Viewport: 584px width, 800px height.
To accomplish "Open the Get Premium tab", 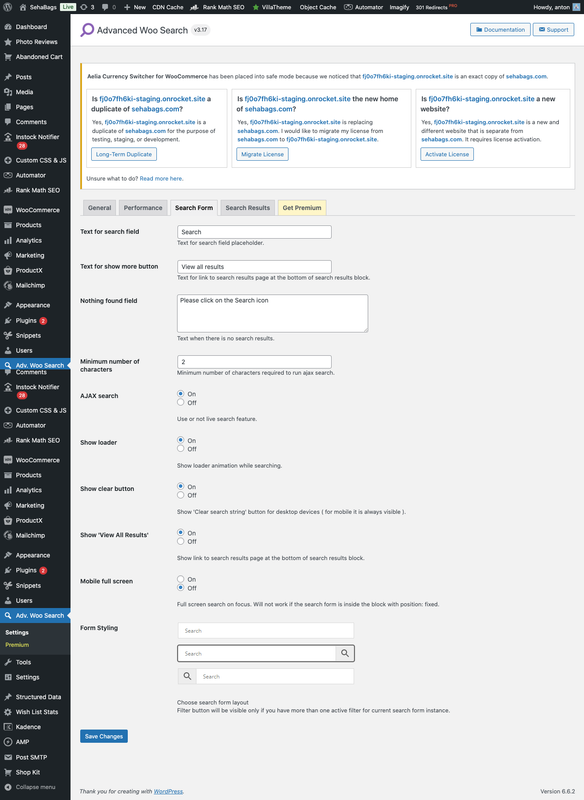I will 302,208.
